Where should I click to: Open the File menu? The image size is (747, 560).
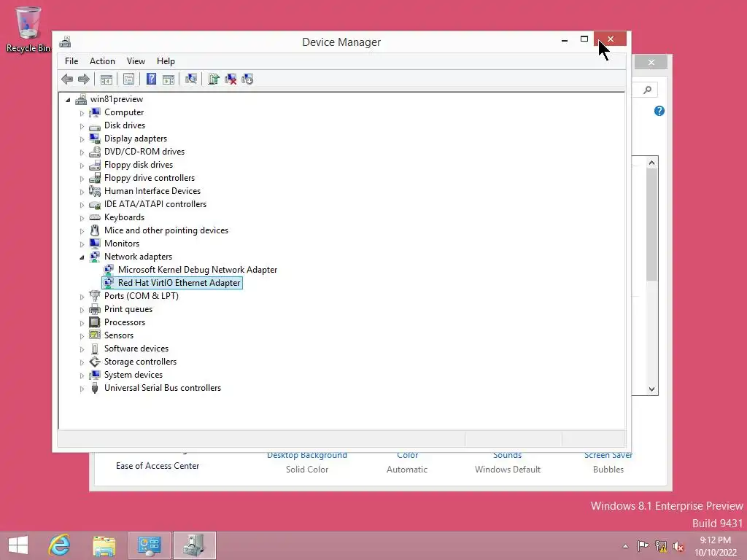coord(71,61)
